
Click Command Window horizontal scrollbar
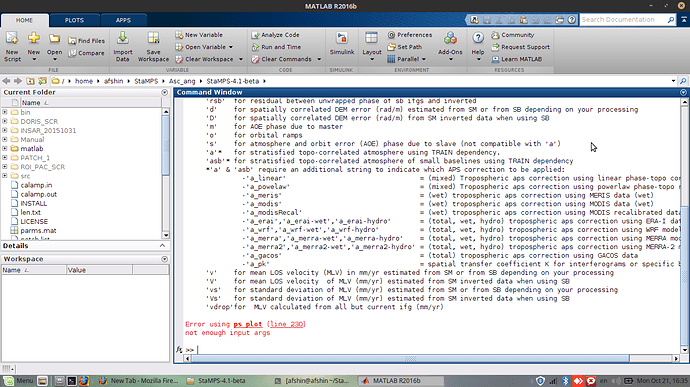click(410, 359)
